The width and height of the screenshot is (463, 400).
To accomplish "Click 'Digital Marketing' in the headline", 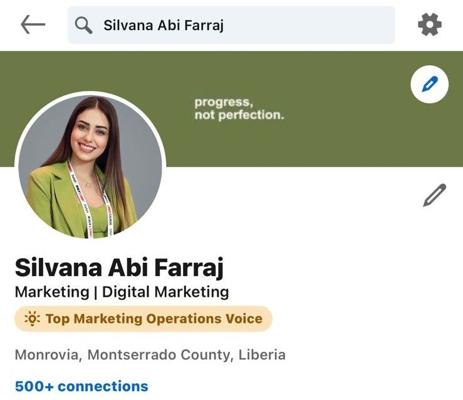I will click(x=166, y=292).
